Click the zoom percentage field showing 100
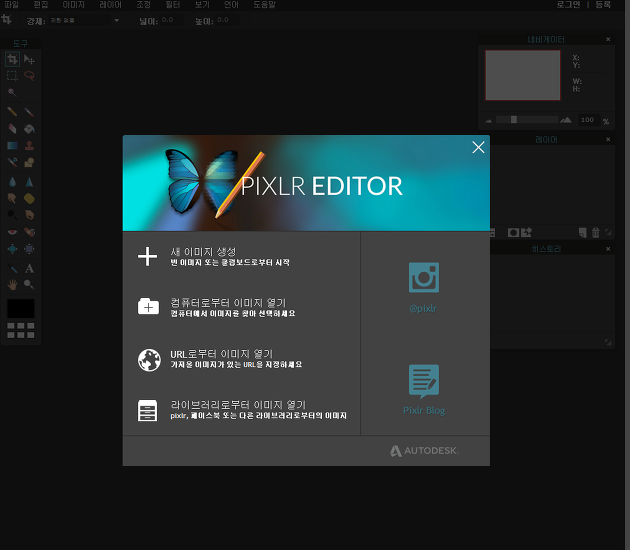This screenshot has height=550, width=630. point(587,120)
